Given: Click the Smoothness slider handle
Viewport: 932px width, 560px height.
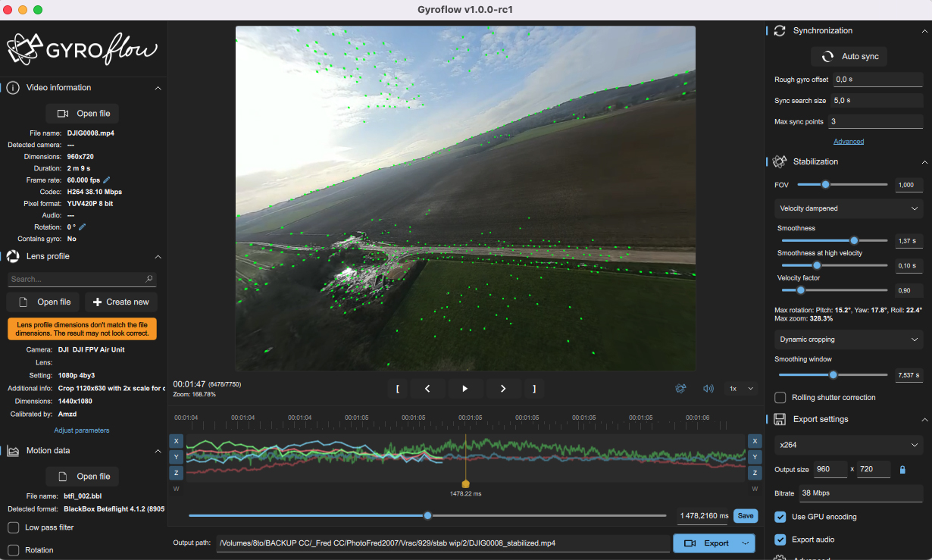Looking at the screenshot, I should click(x=854, y=240).
